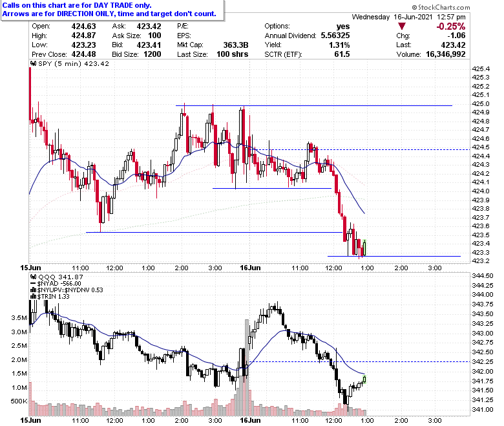504x426 pixels.
Task: Click the date Wednesday 16-Jun-2021 12:57 pm
Action: (408, 17)
